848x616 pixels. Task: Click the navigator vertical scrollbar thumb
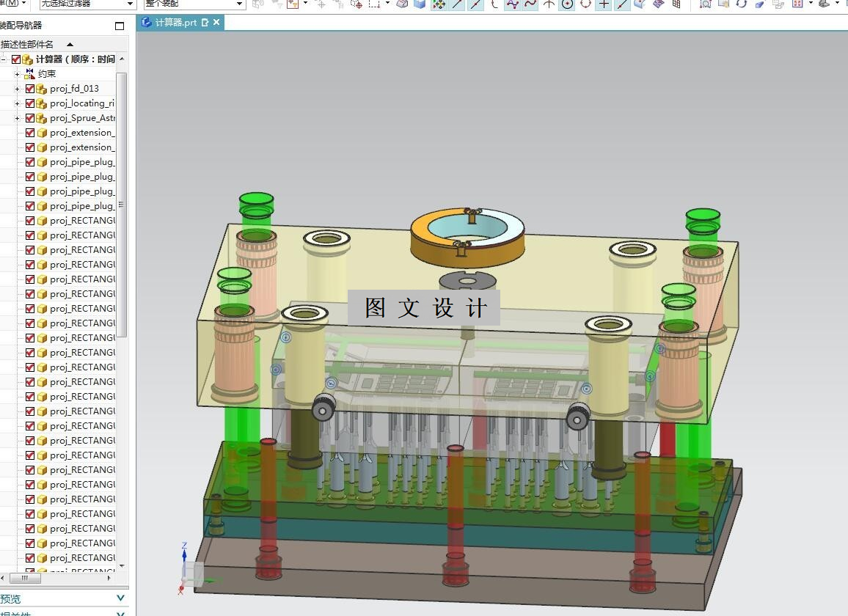[x=122, y=205]
